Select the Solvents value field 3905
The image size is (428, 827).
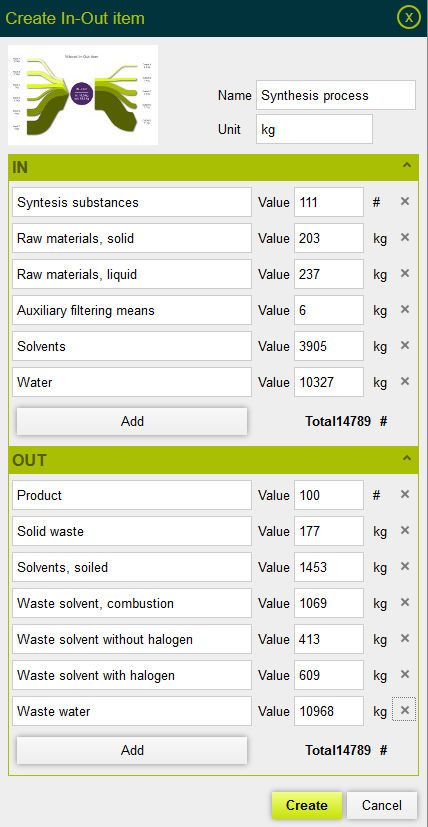click(329, 346)
